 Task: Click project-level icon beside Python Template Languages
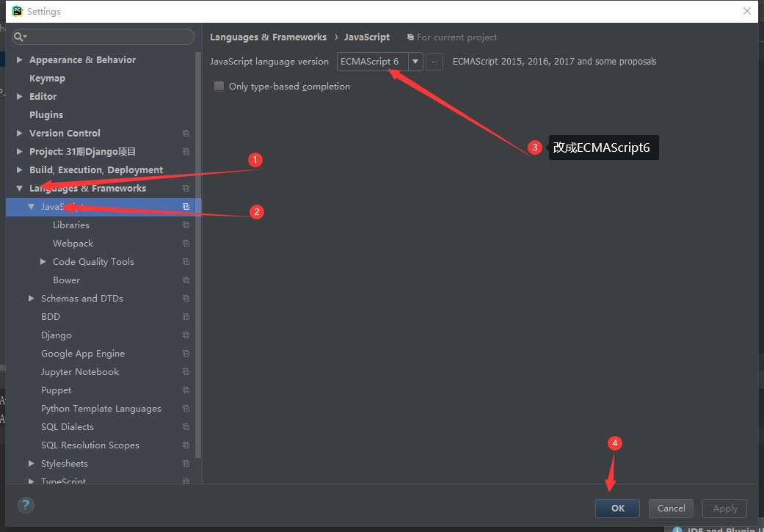coord(186,408)
